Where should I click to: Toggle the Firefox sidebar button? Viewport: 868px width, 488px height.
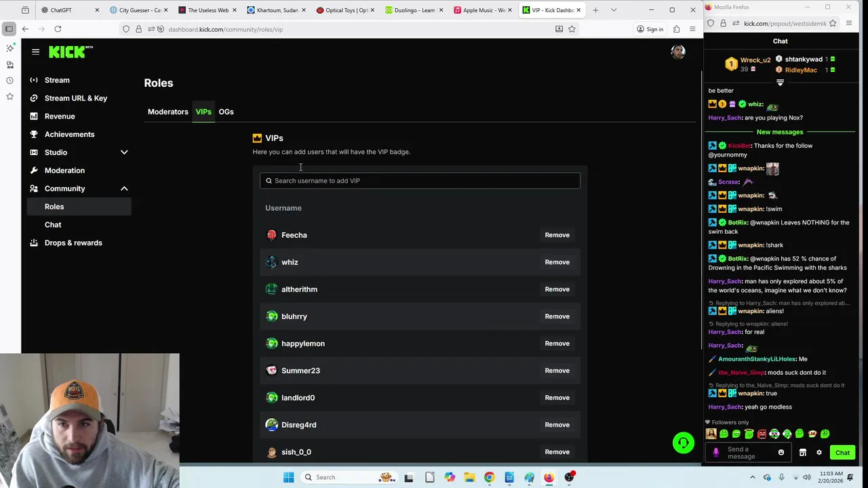click(9, 29)
